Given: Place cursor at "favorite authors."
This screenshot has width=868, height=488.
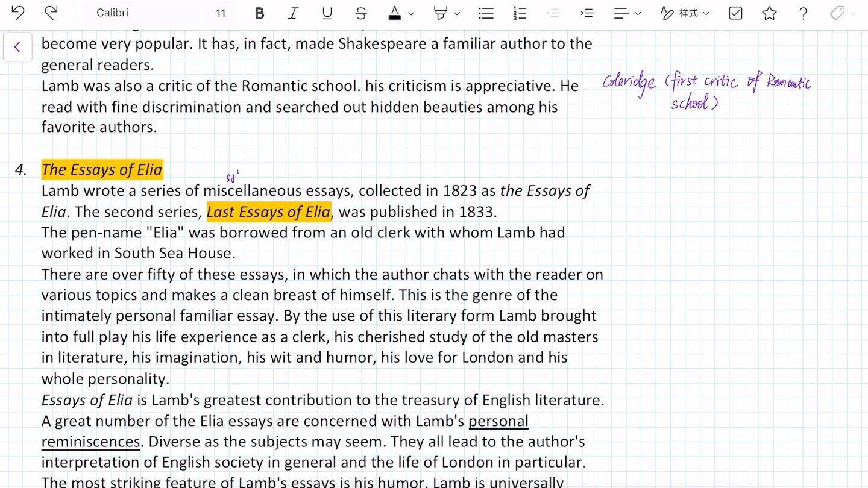Looking at the screenshot, I should pos(99,127).
